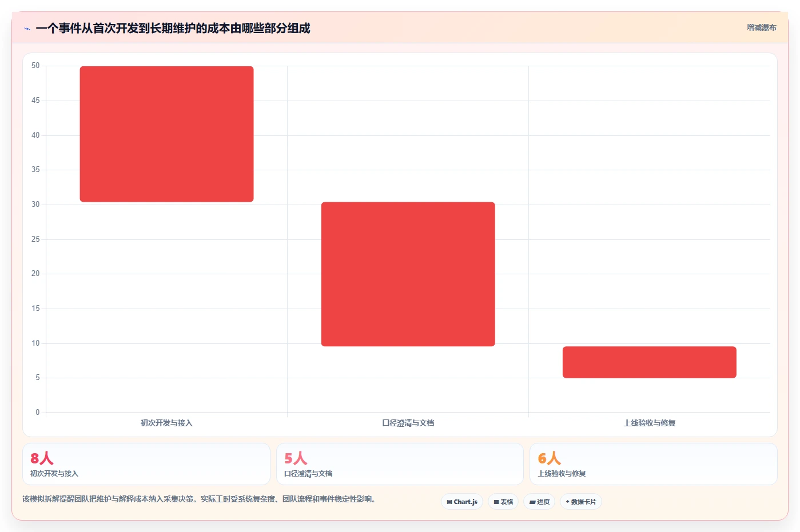Click the red bar for 初次开发与接入
This screenshot has width=800, height=532.
coord(166,134)
